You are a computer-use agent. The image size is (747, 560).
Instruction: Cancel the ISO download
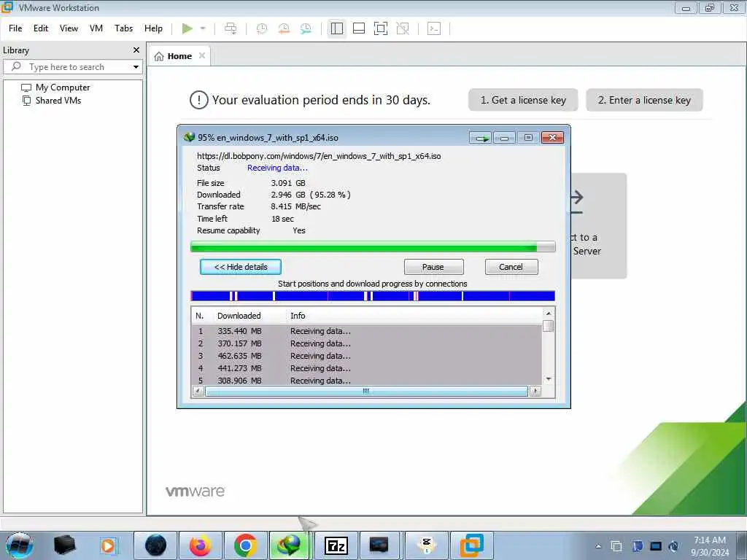(x=511, y=267)
